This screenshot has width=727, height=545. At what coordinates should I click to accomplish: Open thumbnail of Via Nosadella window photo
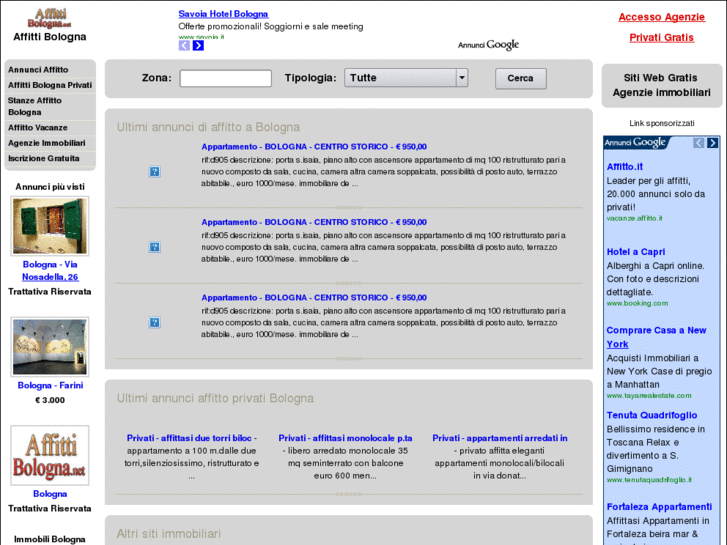tap(50, 226)
